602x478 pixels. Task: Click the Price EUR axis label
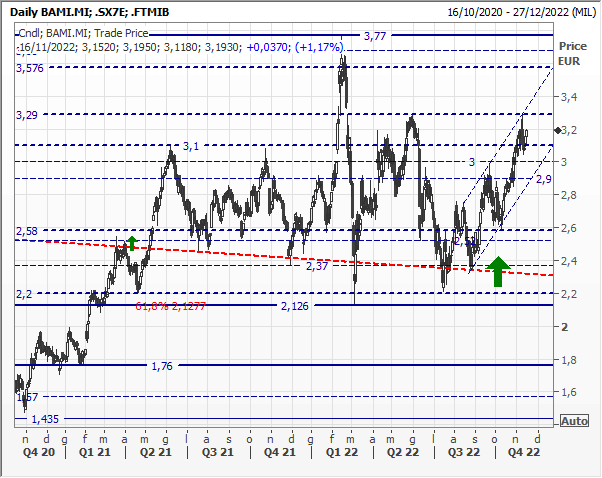(x=572, y=53)
